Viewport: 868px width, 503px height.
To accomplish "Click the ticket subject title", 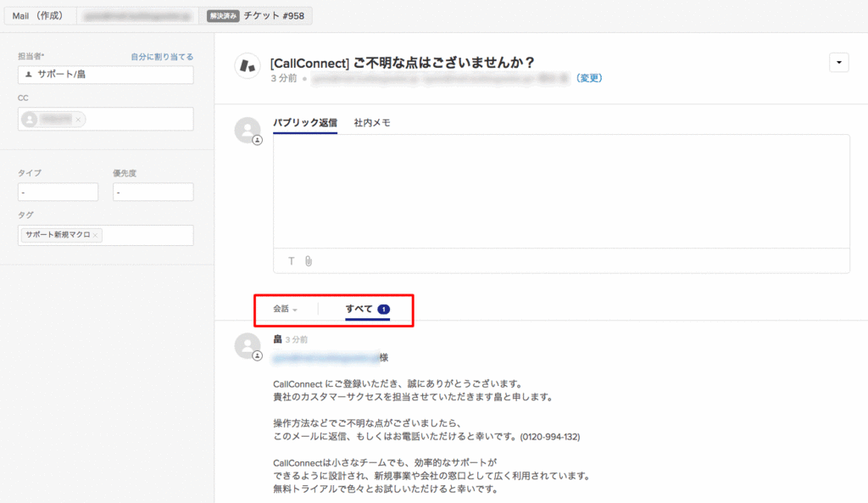I will (x=402, y=63).
